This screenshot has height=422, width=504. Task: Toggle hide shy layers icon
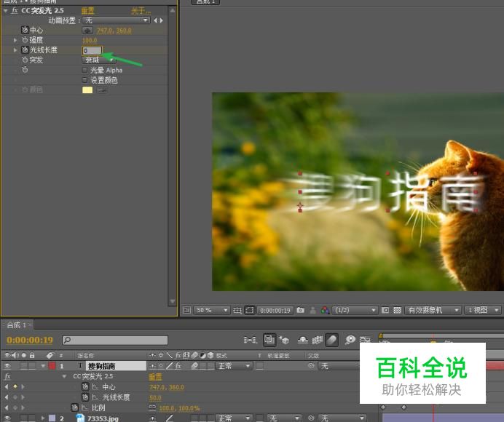(302, 340)
